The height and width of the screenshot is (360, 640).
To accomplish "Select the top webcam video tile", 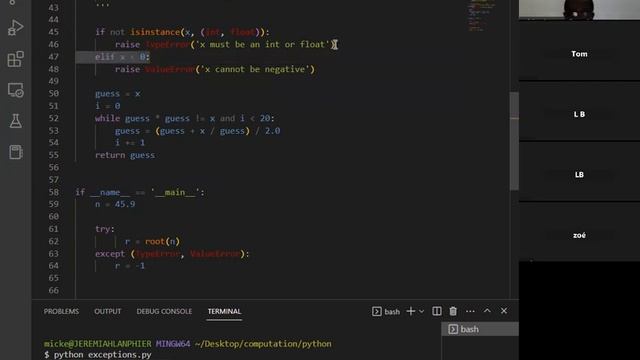I will pos(579,9).
